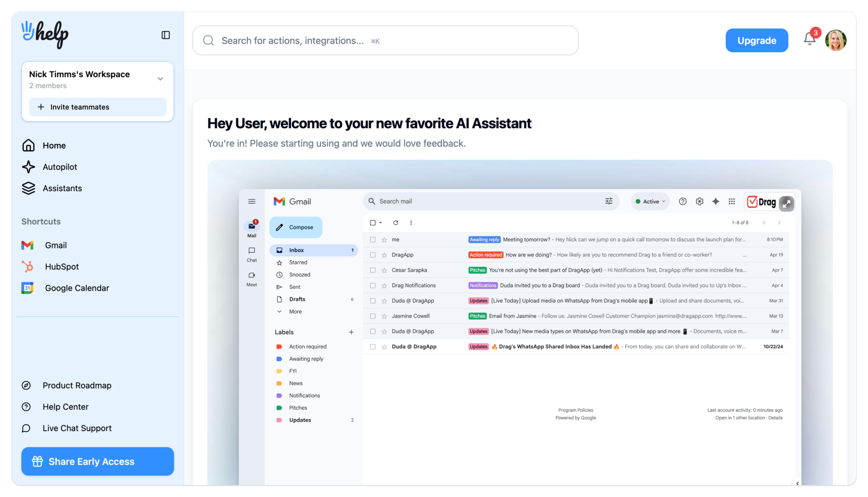
Task: Refresh the Gmail inbox
Action: pos(396,223)
